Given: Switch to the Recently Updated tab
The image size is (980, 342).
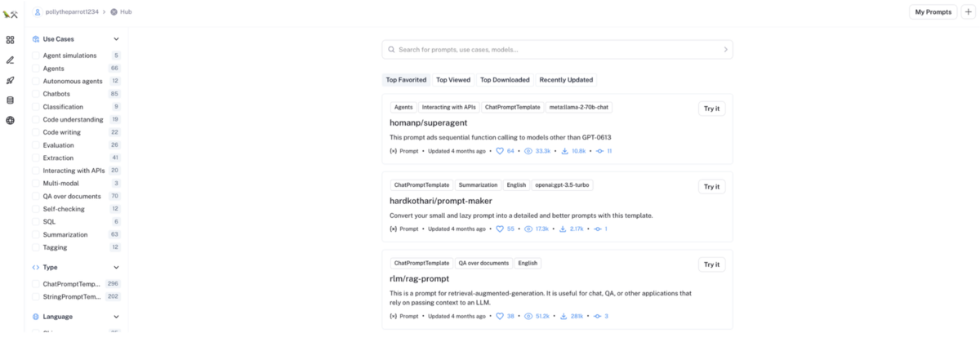Looking at the screenshot, I should point(566,80).
